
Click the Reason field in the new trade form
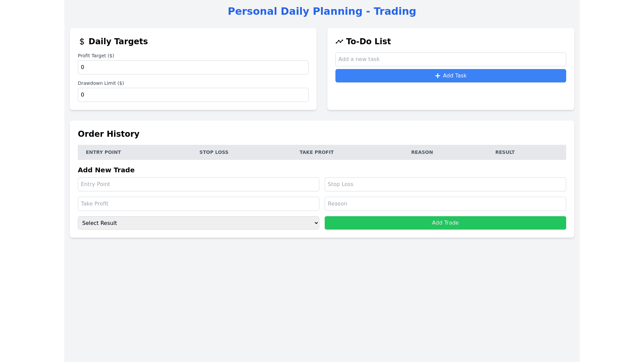(x=445, y=204)
